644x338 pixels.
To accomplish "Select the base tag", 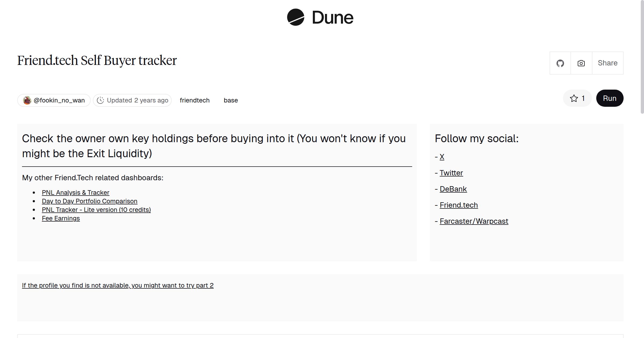I will point(231,100).
